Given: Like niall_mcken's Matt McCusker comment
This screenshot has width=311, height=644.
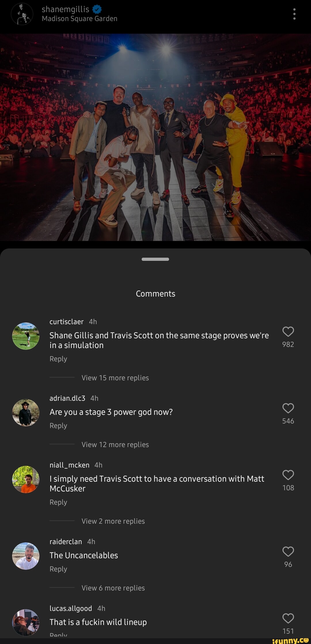Looking at the screenshot, I should pyautogui.click(x=288, y=475).
